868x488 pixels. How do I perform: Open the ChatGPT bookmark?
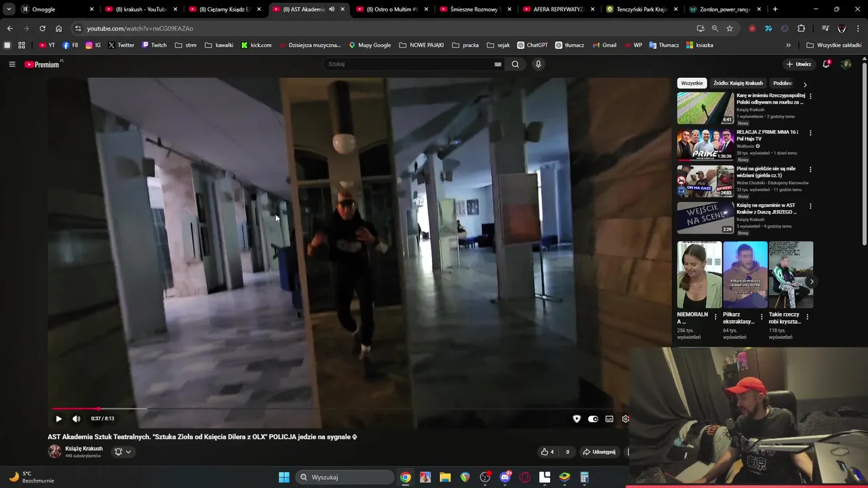(x=532, y=45)
